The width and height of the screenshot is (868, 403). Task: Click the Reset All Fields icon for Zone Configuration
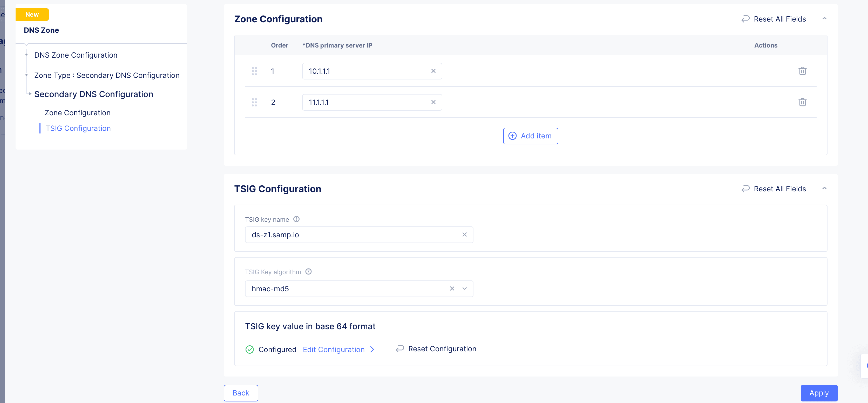click(747, 19)
